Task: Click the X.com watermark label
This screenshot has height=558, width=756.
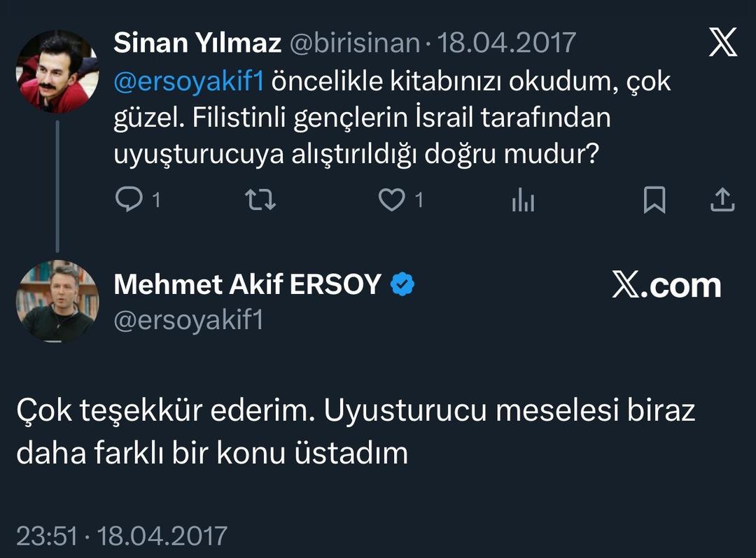Action: [668, 284]
